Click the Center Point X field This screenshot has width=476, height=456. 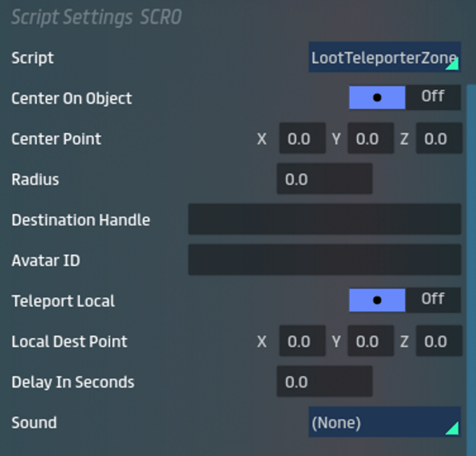click(x=302, y=139)
